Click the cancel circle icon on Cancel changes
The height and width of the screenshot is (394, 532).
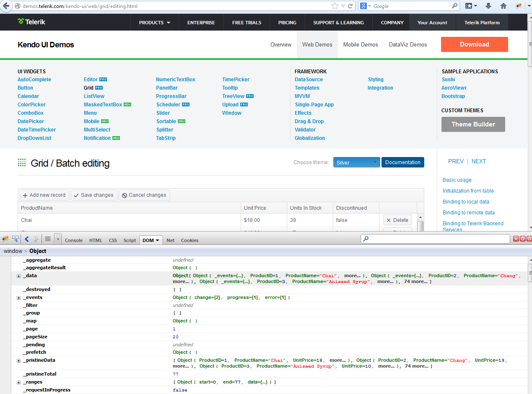125,195
